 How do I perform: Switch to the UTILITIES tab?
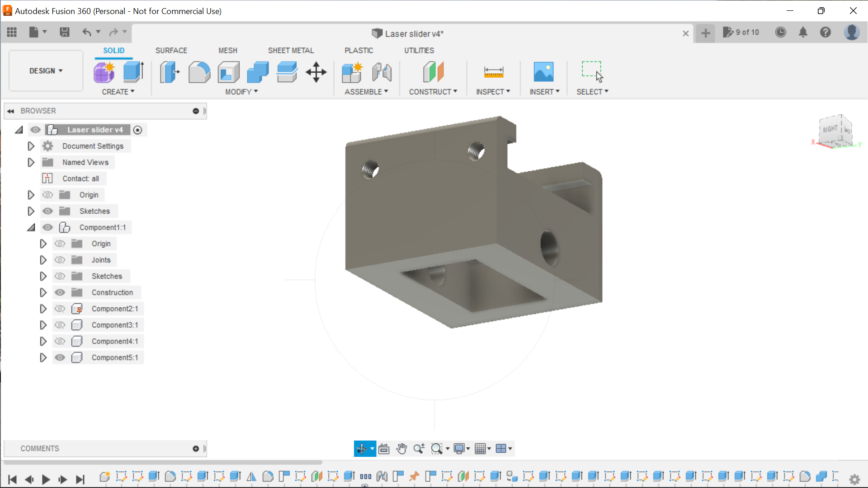tap(419, 51)
